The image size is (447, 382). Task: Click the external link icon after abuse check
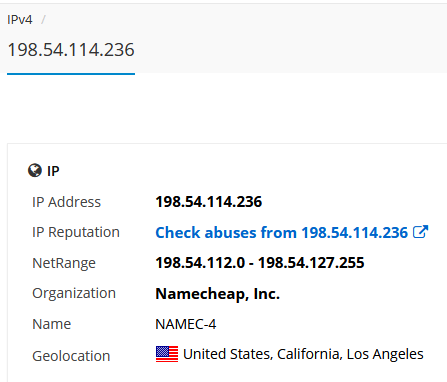point(420,232)
